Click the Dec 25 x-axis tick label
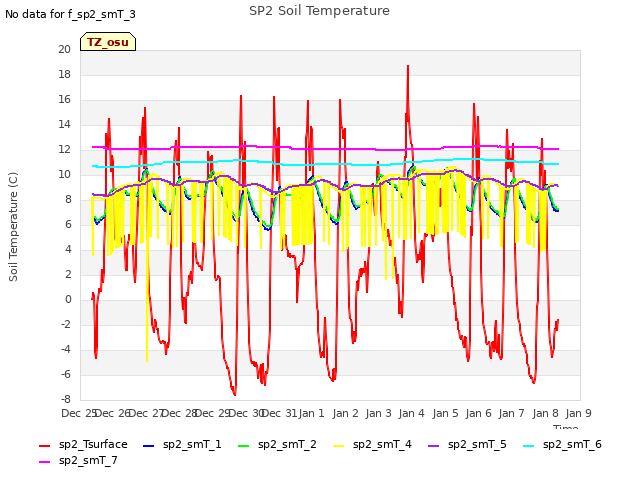 79,413
